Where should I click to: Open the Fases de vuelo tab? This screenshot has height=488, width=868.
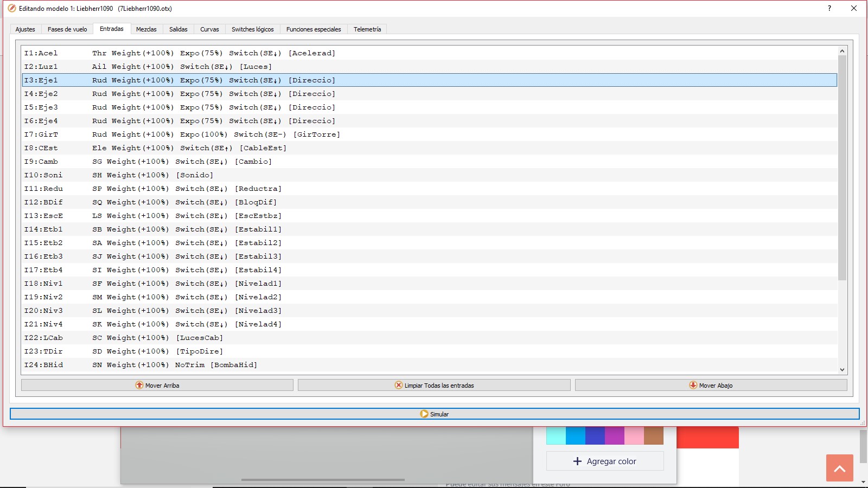pos(67,29)
